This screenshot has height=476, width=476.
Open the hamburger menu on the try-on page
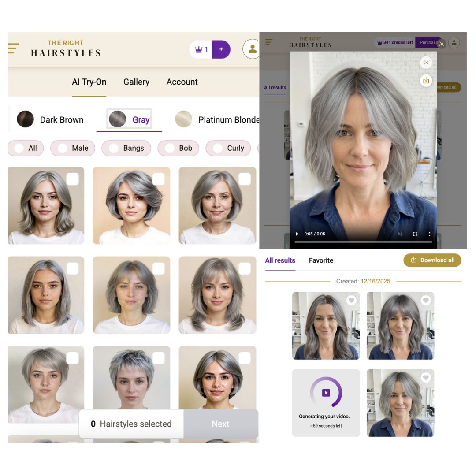coord(13,48)
